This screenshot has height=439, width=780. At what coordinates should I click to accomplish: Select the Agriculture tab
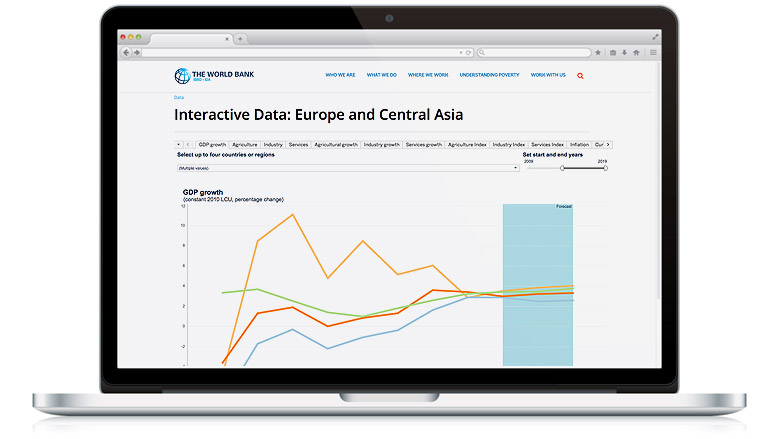244,144
